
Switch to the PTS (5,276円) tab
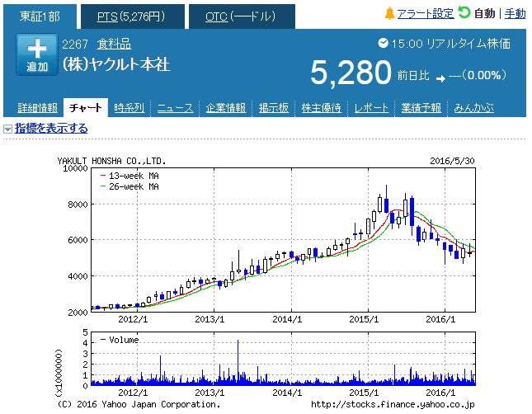133,16
